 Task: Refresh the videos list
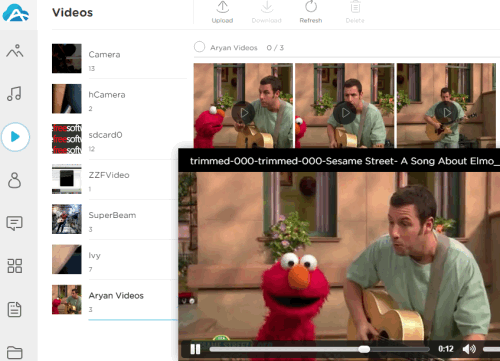311,12
